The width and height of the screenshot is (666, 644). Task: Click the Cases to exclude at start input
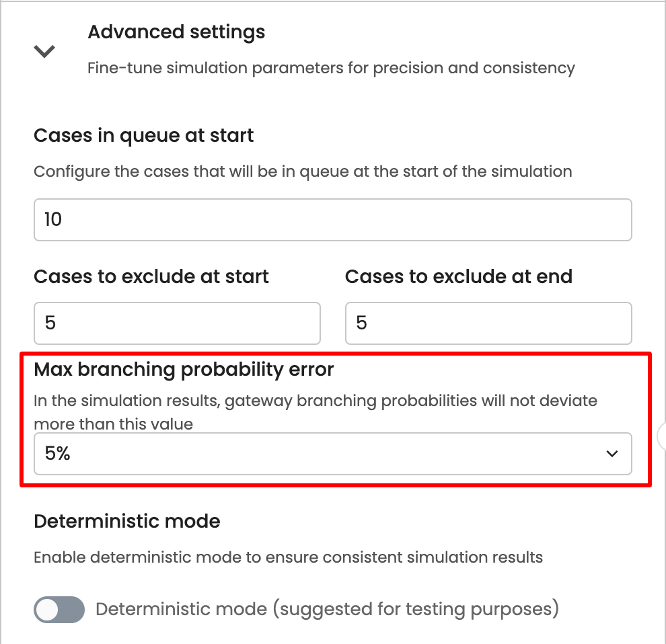(x=177, y=323)
